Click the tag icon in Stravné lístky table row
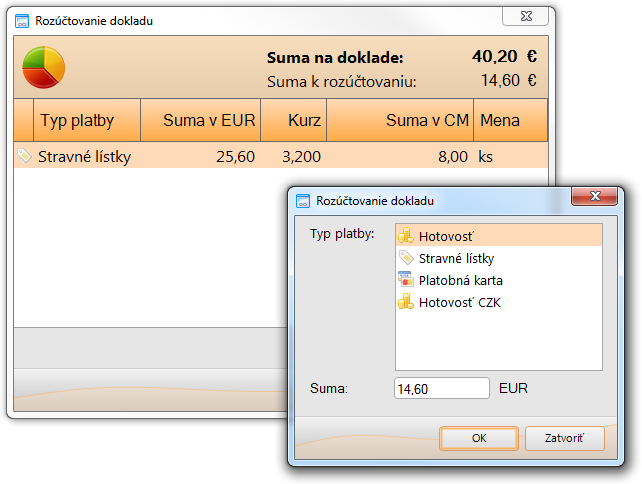The width and height of the screenshot is (642, 484). click(x=25, y=156)
